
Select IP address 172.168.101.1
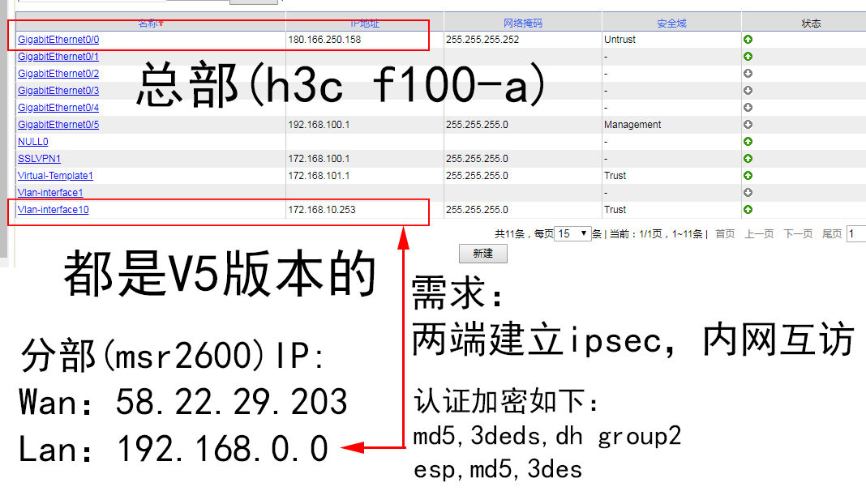point(319,176)
